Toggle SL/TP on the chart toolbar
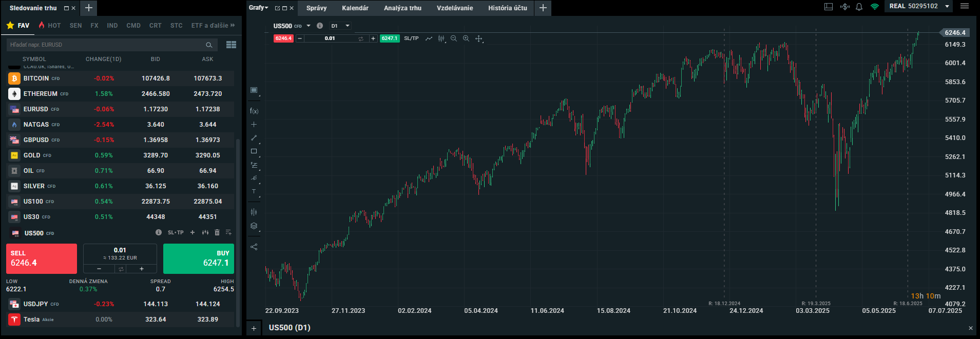 [411, 38]
